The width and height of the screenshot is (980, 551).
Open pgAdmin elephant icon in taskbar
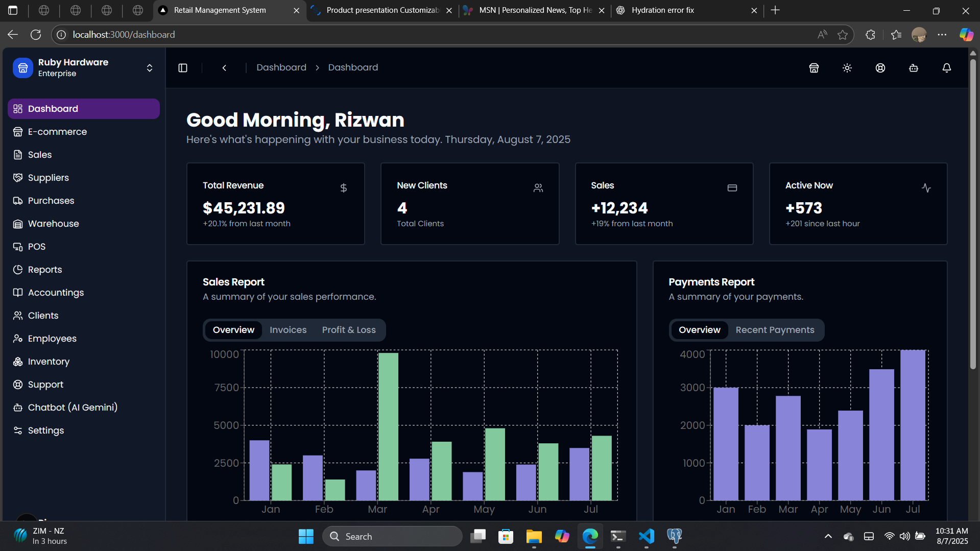pos(675,536)
